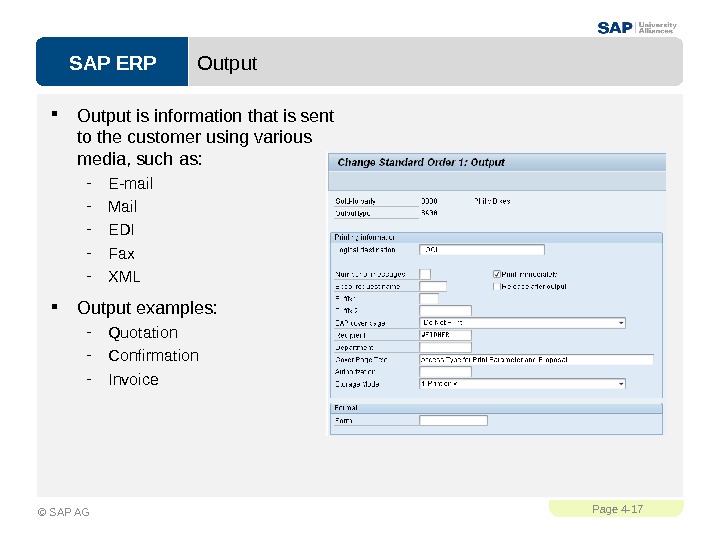The height and width of the screenshot is (540, 720).
Task: Click the Recipient input field
Action: (444, 335)
